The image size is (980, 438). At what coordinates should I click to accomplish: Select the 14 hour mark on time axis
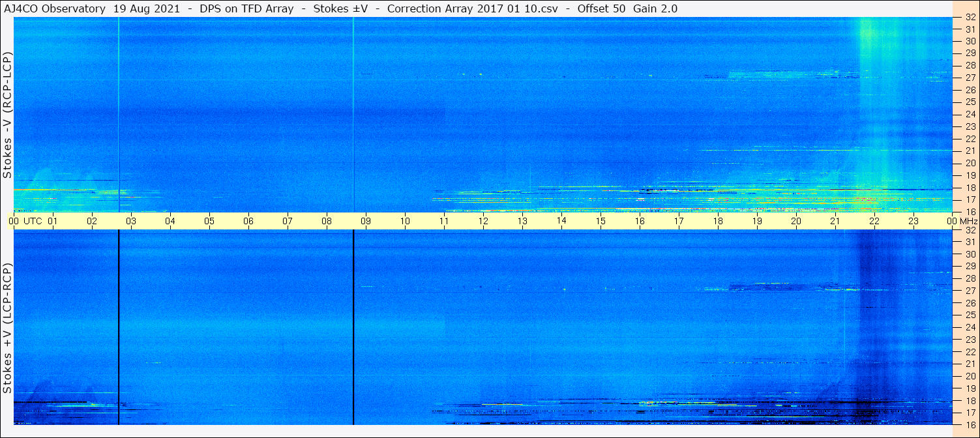[x=561, y=221]
